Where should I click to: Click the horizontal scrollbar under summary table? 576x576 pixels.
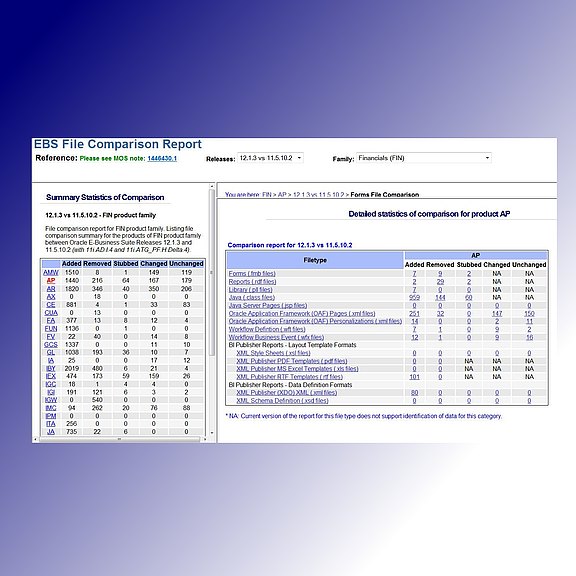click(119, 439)
